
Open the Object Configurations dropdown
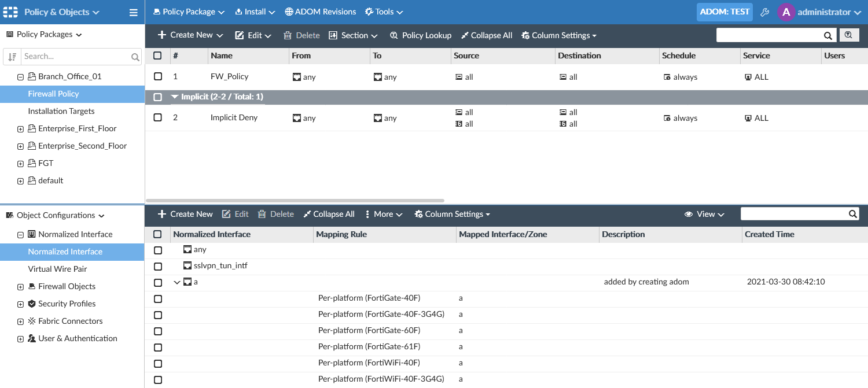(x=56, y=215)
